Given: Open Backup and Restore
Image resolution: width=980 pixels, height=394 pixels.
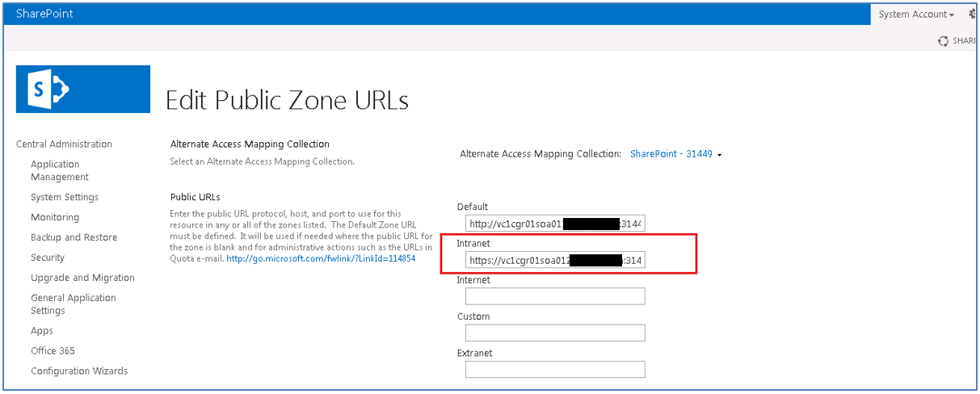Looking at the screenshot, I should tap(74, 237).
